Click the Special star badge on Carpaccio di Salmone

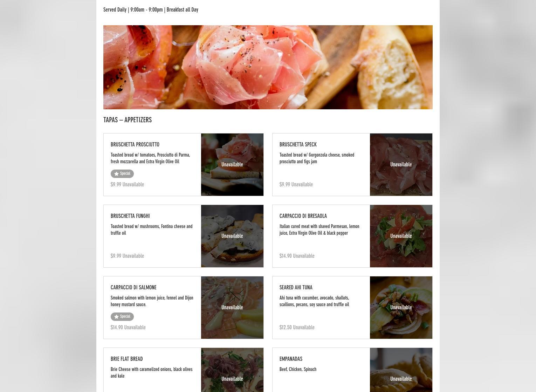(122, 317)
